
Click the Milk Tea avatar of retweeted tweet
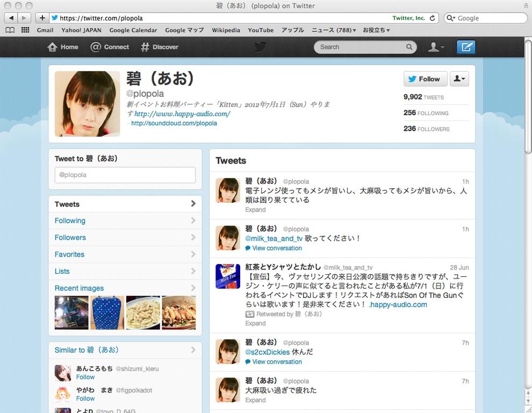[x=228, y=276]
